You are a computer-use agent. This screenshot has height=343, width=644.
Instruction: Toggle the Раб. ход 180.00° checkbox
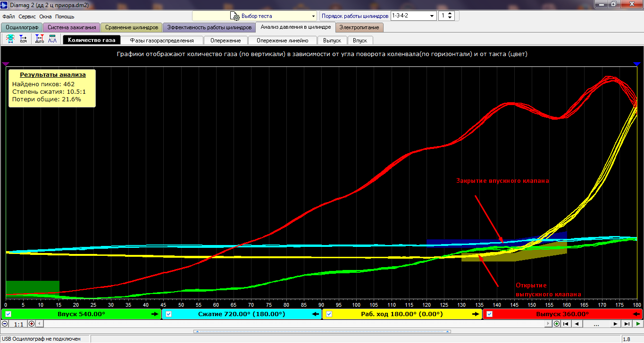329,314
